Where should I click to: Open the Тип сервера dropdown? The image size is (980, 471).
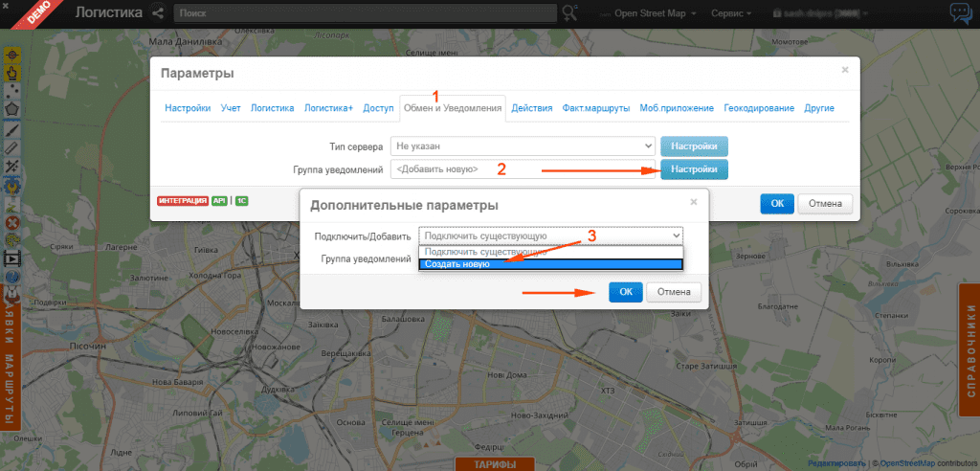(523, 146)
